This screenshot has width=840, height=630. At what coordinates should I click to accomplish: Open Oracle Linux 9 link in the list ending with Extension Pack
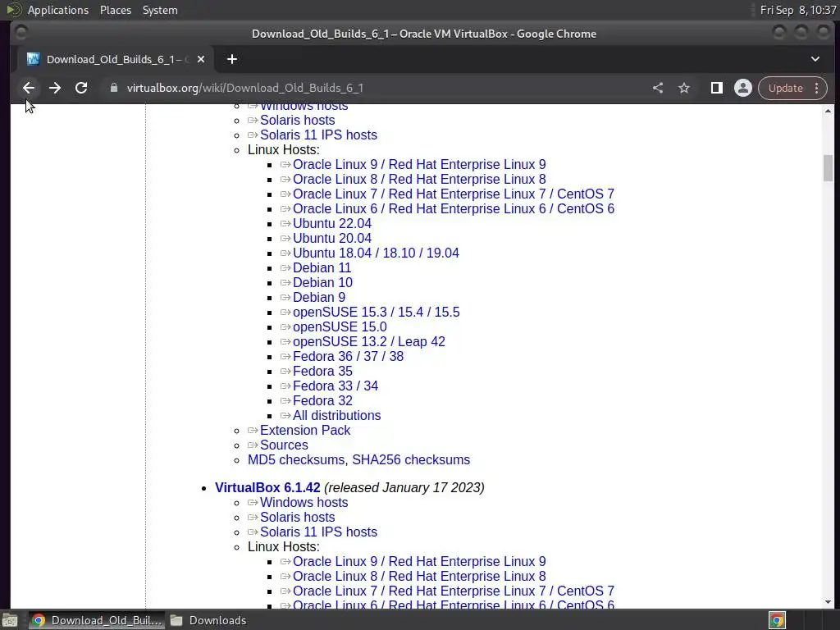(x=419, y=164)
